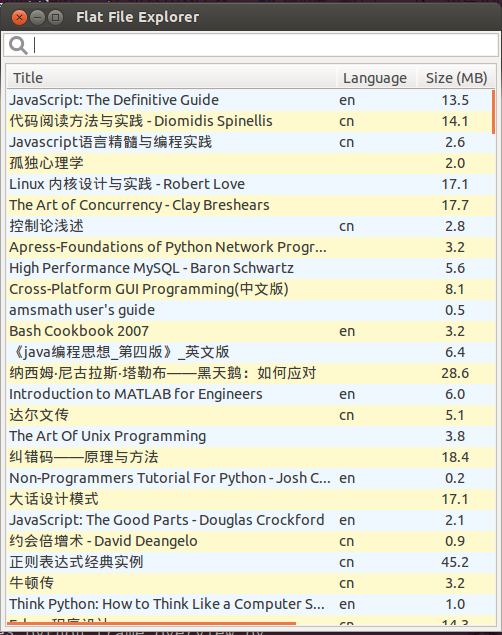Click the magnifier search icon
This screenshot has height=635, width=502.
(18, 45)
